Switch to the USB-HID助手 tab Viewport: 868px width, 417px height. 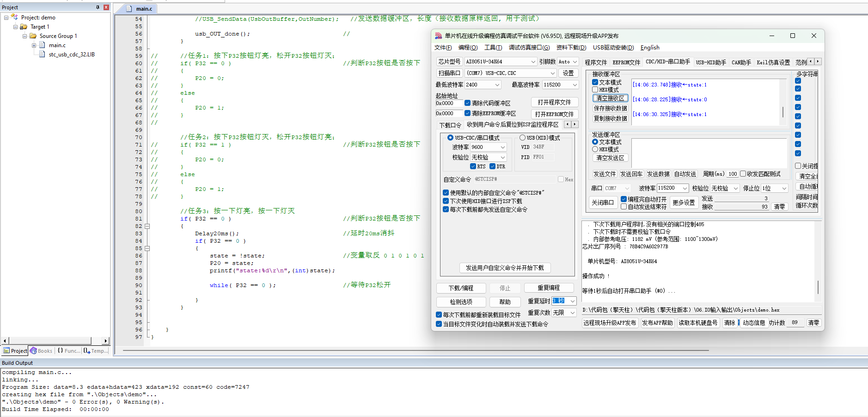click(x=711, y=62)
